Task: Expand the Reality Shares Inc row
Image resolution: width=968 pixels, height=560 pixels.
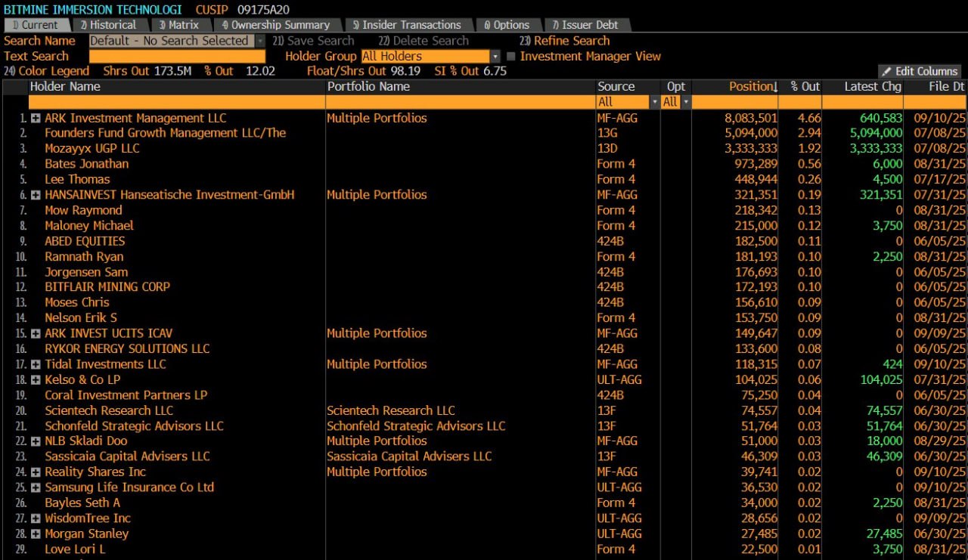Action: tap(36, 473)
